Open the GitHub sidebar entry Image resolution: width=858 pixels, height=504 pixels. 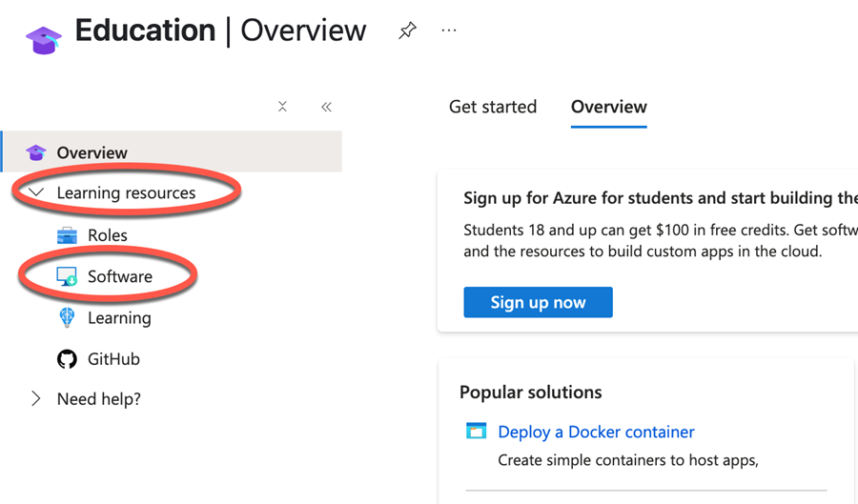[113, 359]
